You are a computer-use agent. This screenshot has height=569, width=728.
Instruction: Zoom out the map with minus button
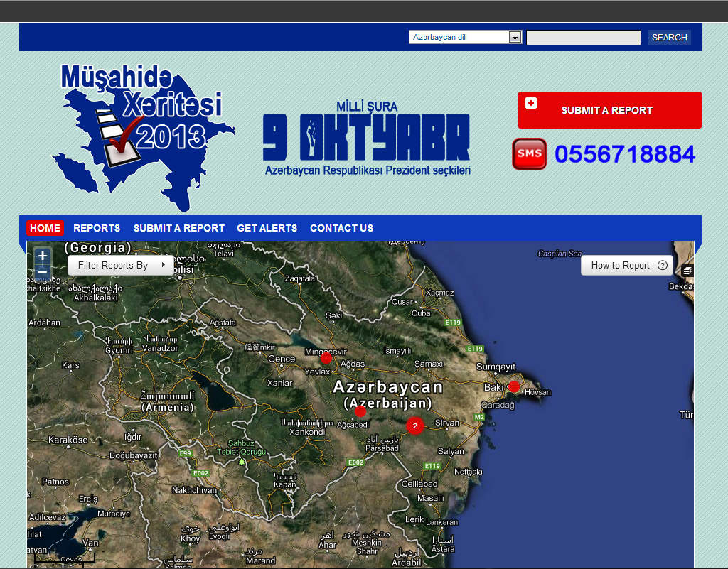click(43, 272)
